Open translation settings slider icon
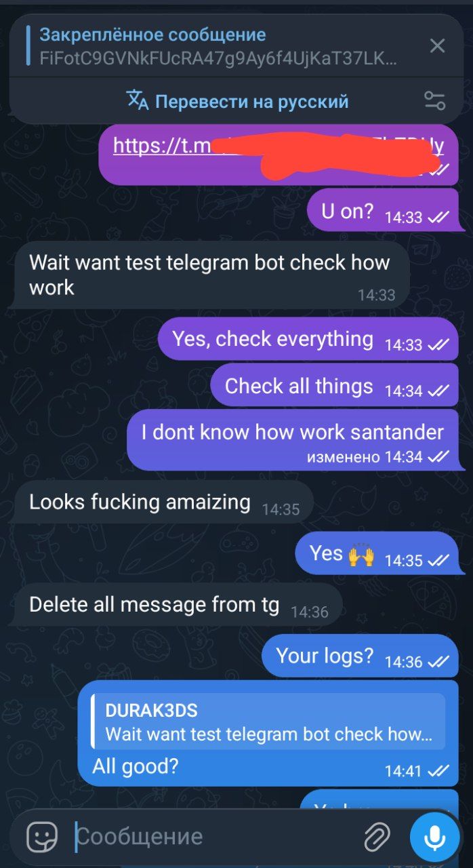This screenshot has width=473, height=868. [x=434, y=101]
